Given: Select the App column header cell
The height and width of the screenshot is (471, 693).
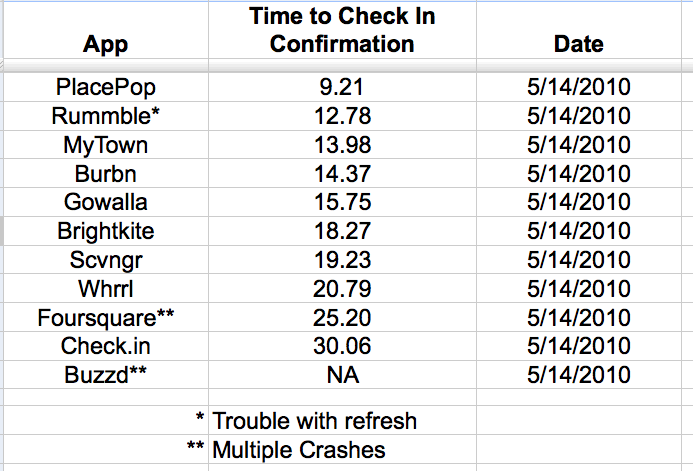Looking at the screenshot, I should pyautogui.click(x=106, y=30).
